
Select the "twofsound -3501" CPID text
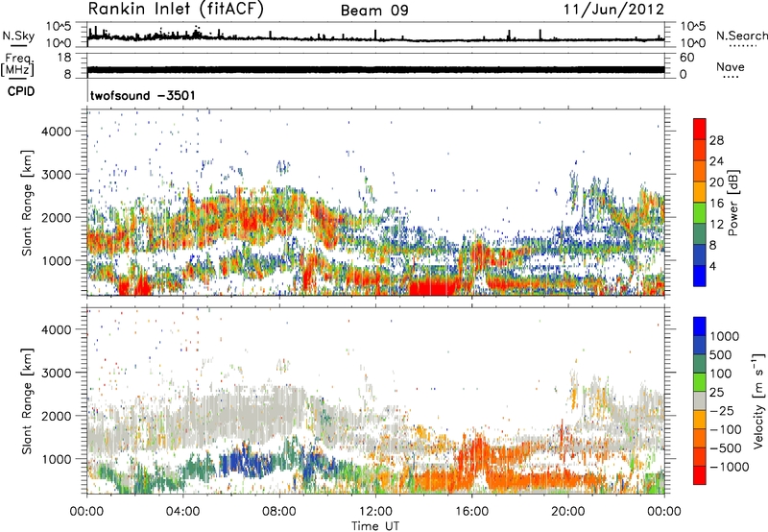point(142,95)
